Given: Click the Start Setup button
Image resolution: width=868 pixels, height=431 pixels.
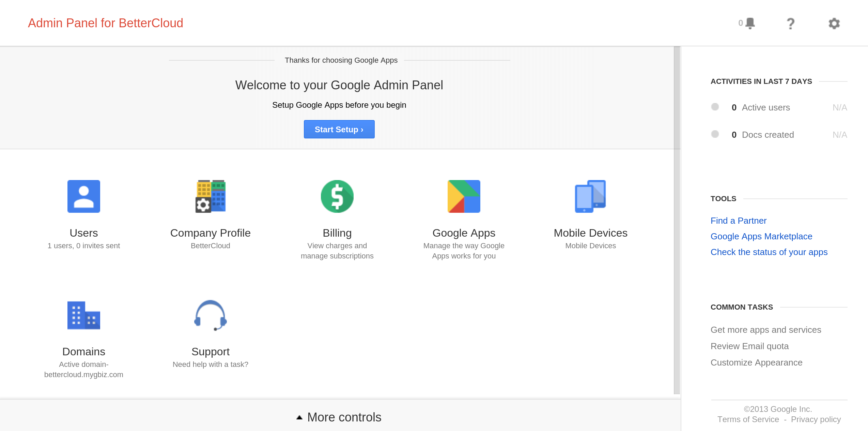Looking at the screenshot, I should (x=339, y=129).
